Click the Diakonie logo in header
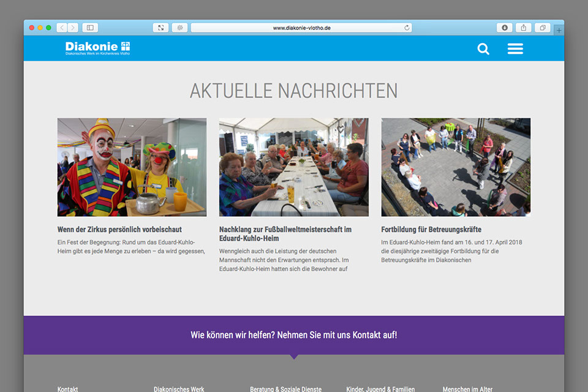The width and height of the screenshot is (588, 392). (98, 48)
